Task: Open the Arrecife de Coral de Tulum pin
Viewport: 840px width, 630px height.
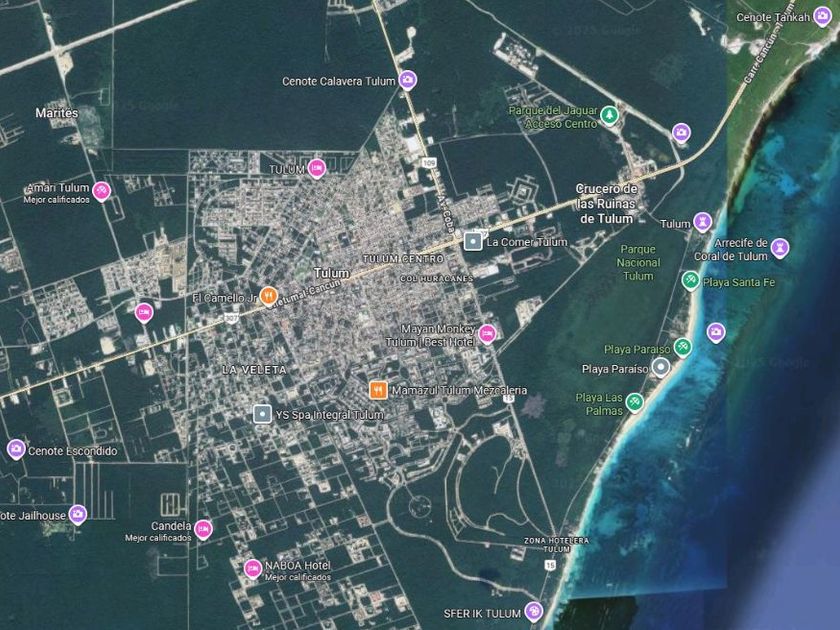Action: click(x=779, y=248)
